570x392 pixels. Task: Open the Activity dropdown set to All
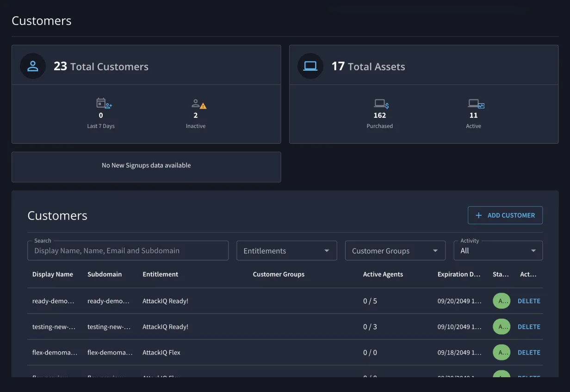click(x=498, y=251)
